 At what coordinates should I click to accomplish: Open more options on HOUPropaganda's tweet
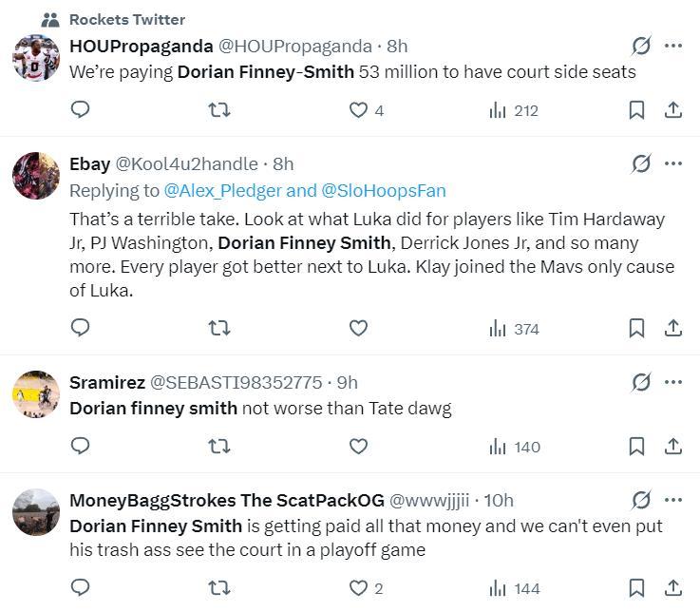[x=672, y=46]
